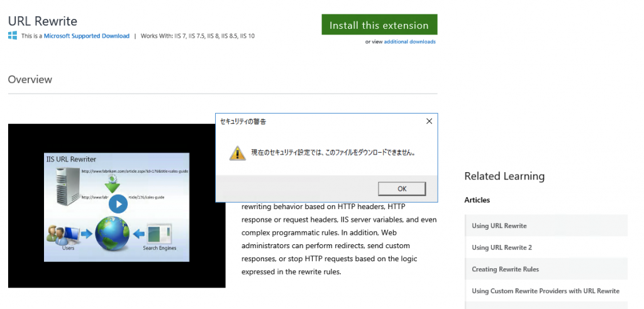Play the IIS URL Rewriter video
644x309 pixels.
pyautogui.click(x=118, y=203)
